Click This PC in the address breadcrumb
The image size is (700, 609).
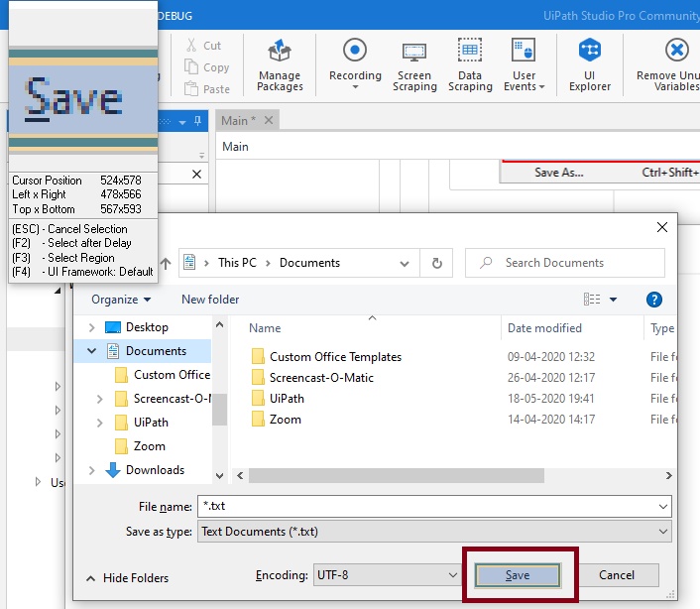(x=237, y=263)
